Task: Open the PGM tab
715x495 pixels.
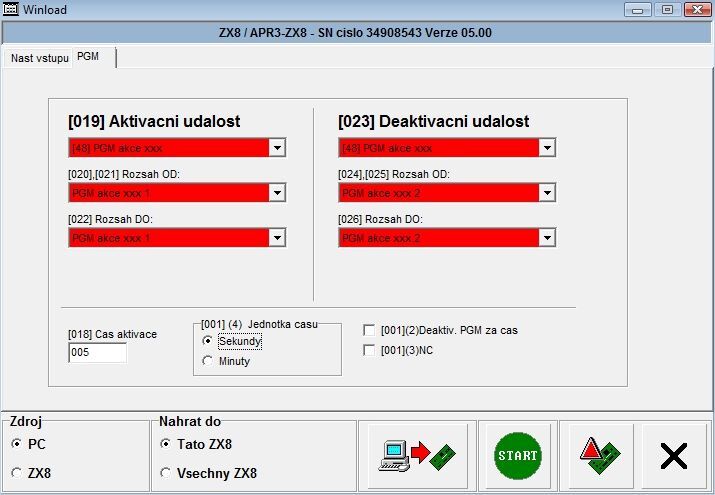Action: click(88, 58)
